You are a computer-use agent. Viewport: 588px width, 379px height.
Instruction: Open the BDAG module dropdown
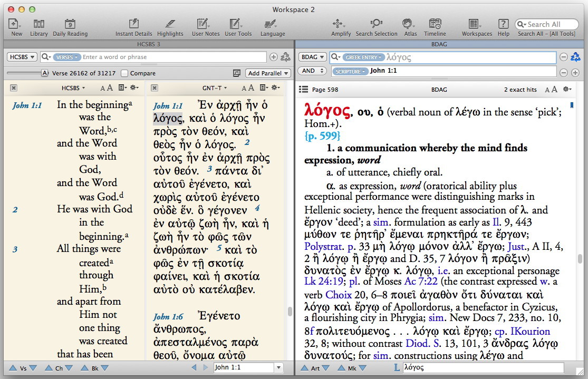coord(312,57)
